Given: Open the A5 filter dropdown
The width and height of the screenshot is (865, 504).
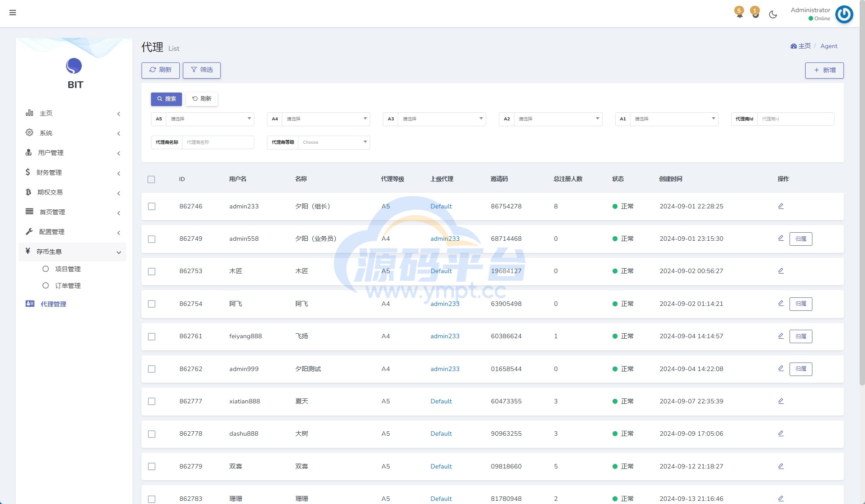Looking at the screenshot, I should click(210, 119).
